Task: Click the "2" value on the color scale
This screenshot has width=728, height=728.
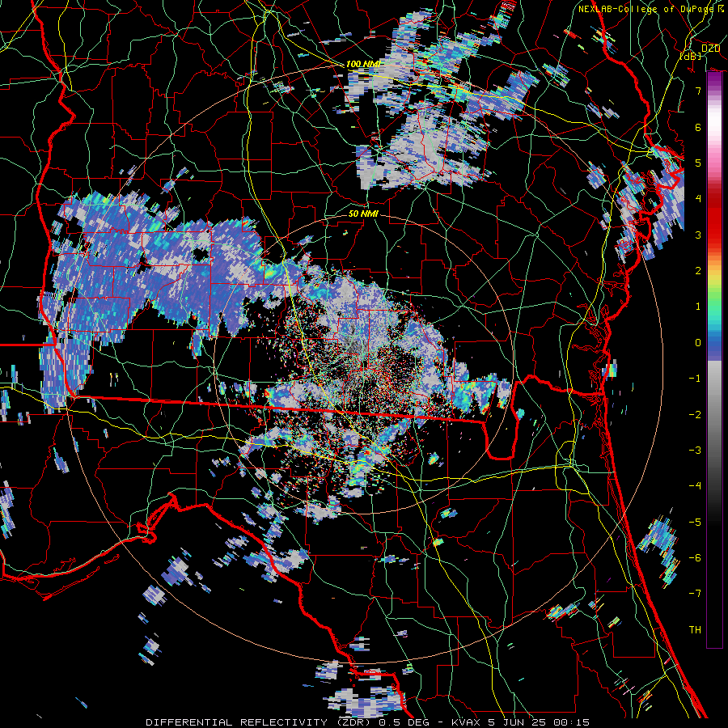Action: point(698,270)
